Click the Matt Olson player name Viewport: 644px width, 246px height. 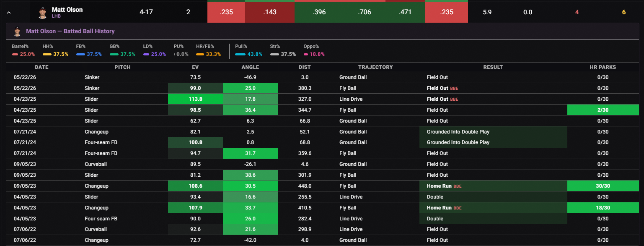point(67,10)
